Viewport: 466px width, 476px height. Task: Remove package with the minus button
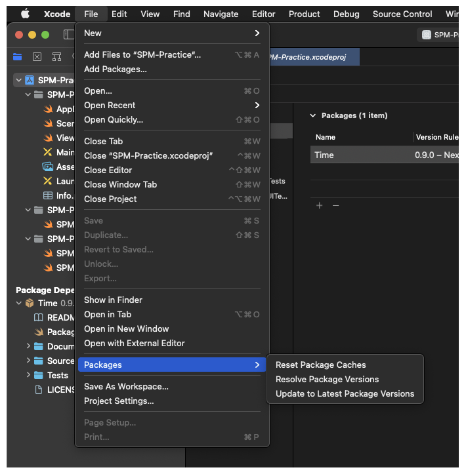335,205
